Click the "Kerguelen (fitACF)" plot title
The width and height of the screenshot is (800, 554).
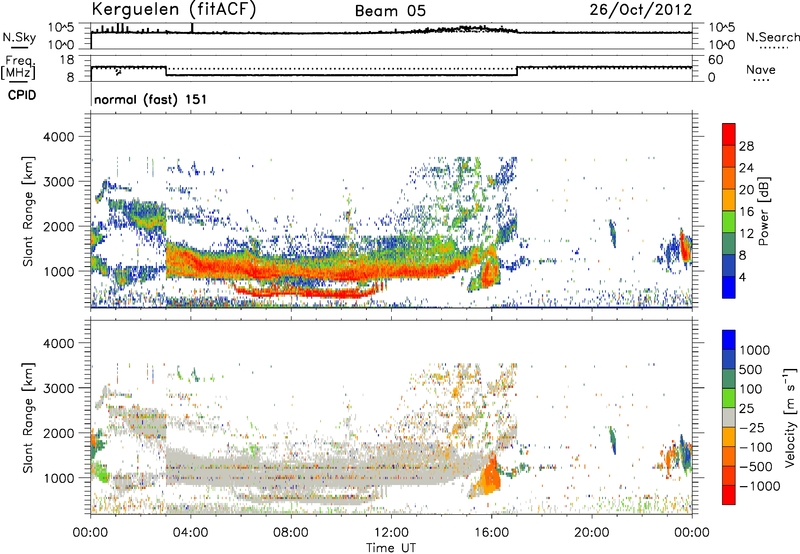point(173,10)
